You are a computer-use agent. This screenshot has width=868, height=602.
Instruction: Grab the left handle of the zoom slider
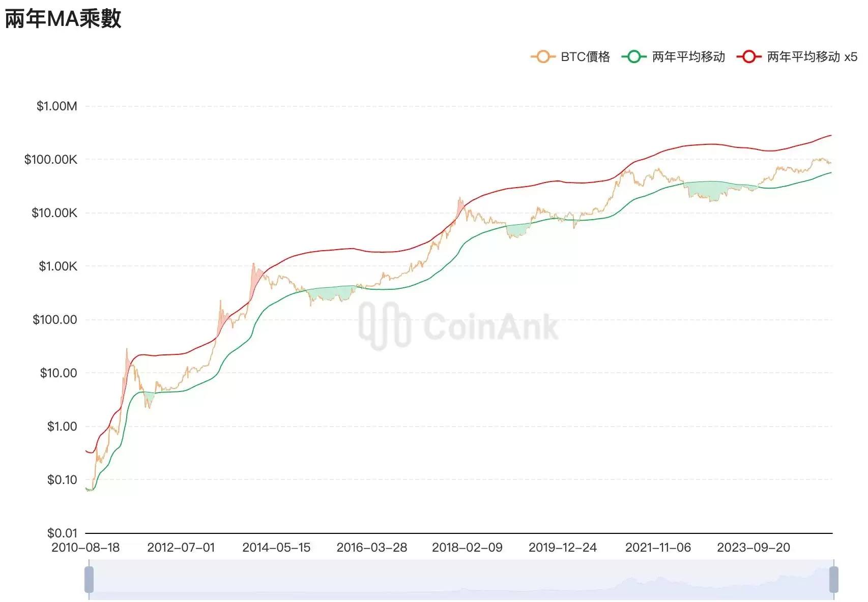(89, 580)
